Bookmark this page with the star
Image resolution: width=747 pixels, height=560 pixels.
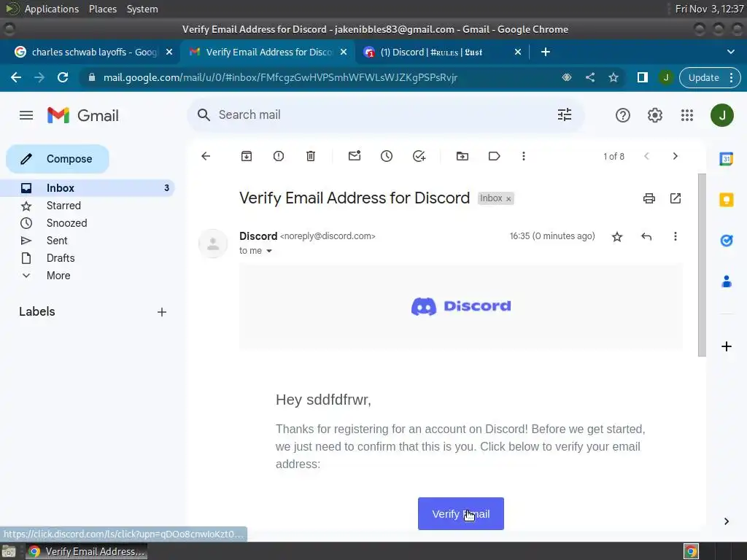(613, 77)
